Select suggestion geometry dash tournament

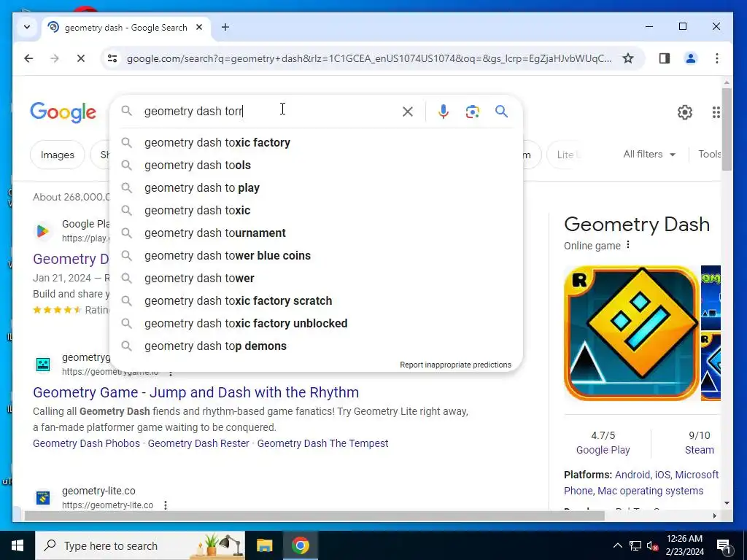tap(317, 233)
